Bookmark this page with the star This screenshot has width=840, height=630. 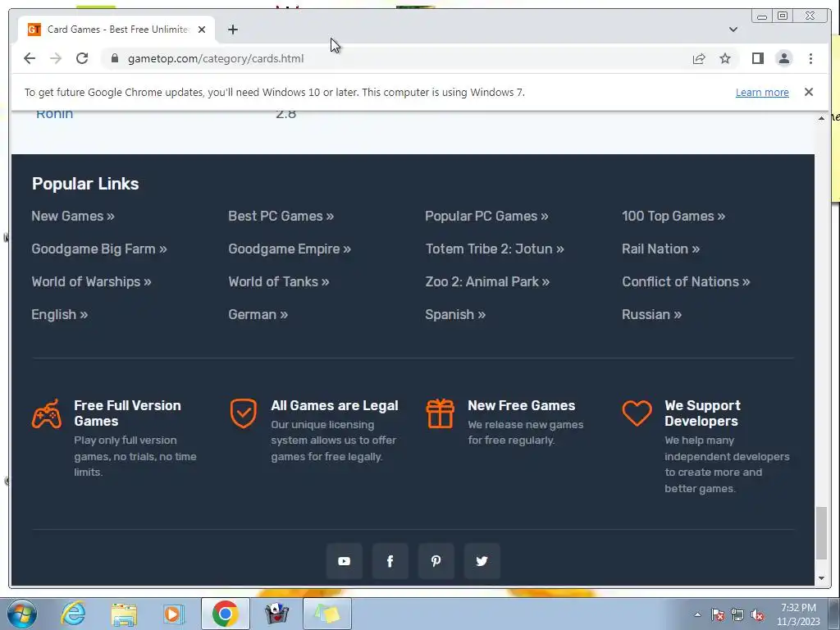click(725, 58)
